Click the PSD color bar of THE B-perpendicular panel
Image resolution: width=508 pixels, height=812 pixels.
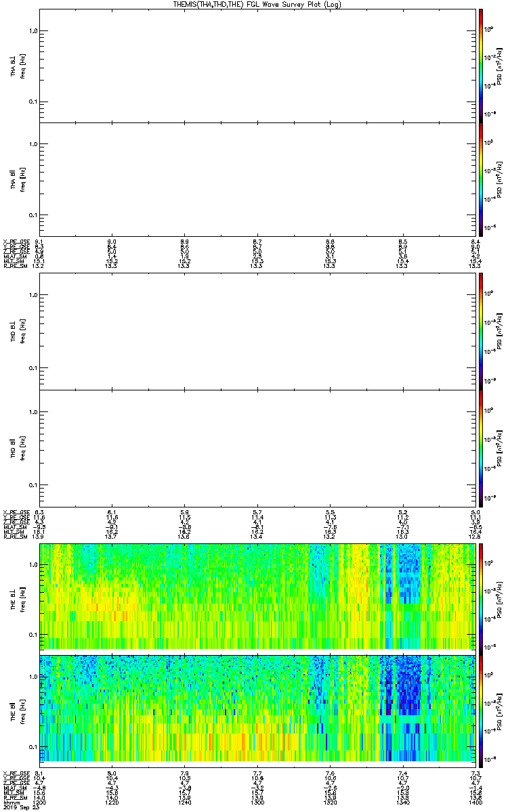pyautogui.click(x=480, y=599)
